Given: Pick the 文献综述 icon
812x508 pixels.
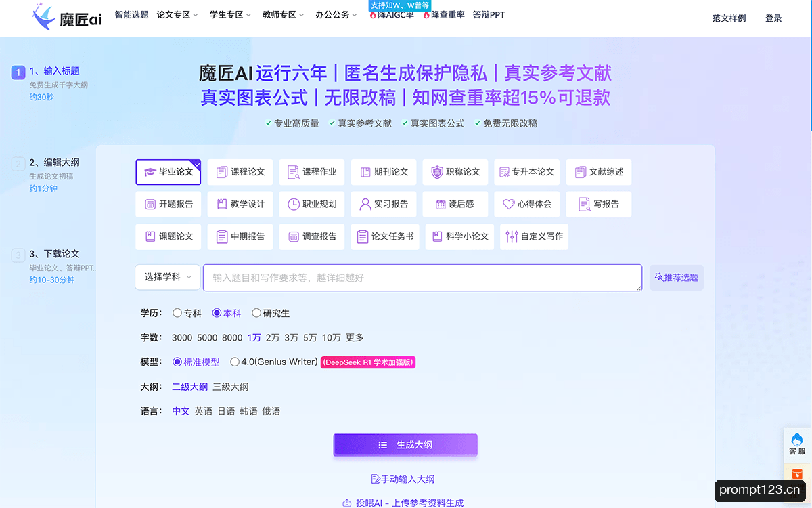Looking at the screenshot, I should tap(580, 172).
